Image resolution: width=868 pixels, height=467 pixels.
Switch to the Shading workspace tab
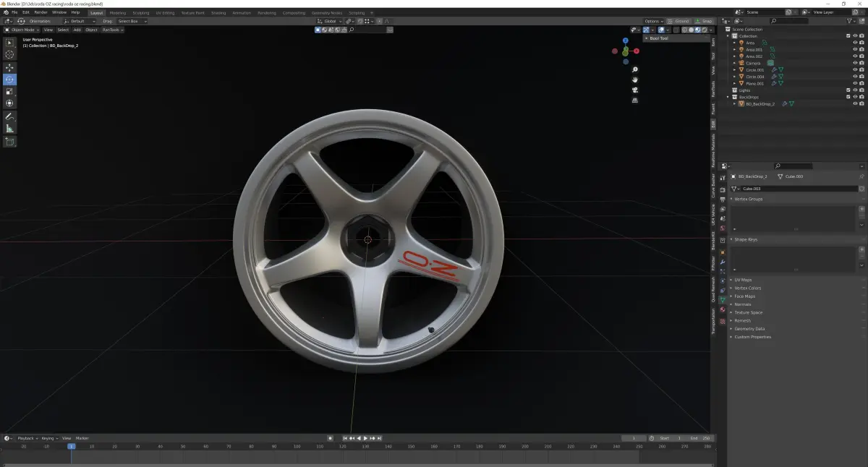click(x=218, y=12)
